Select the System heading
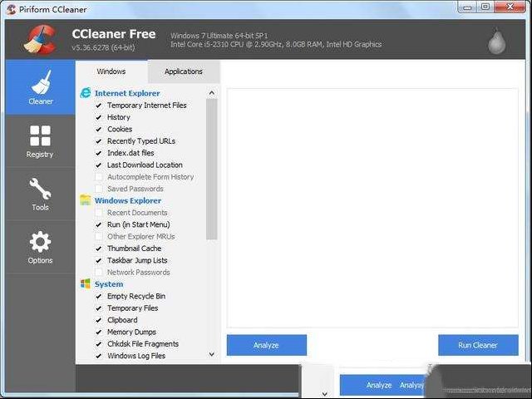This screenshot has width=532, height=399. point(109,284)
